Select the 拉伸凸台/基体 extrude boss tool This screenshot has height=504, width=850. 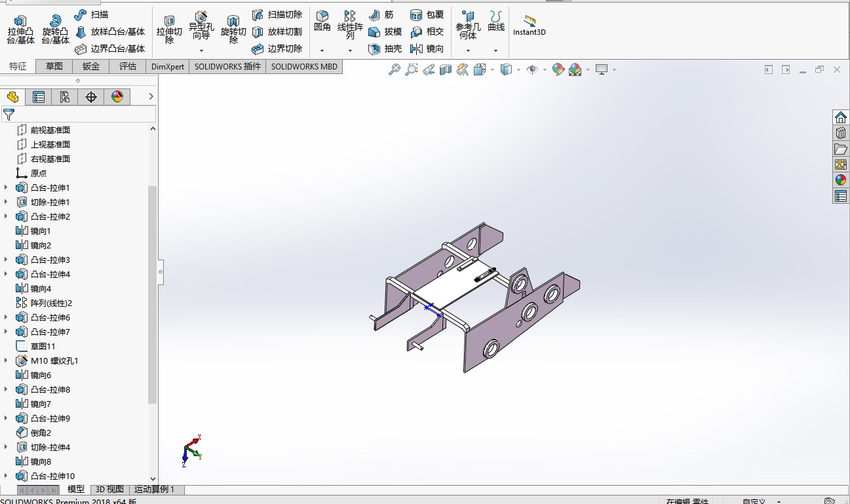coord(20,29)
